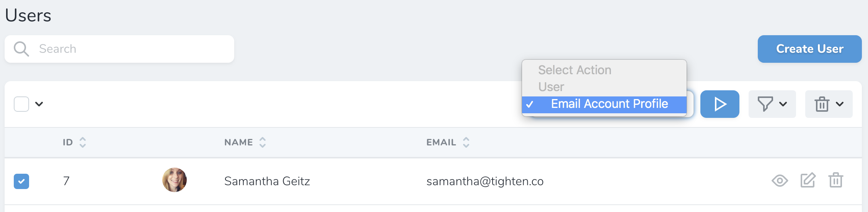Click the filter funnel icon
The image size is (868, 212).
coord(765,104)
